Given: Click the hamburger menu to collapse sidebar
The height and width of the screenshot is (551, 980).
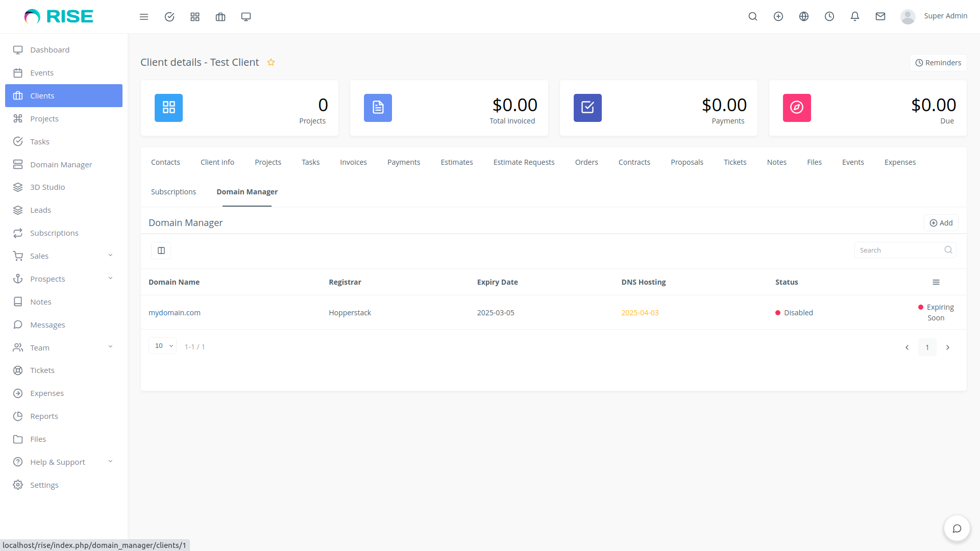Looking at the screenshot, I should (x=144, y=16).
